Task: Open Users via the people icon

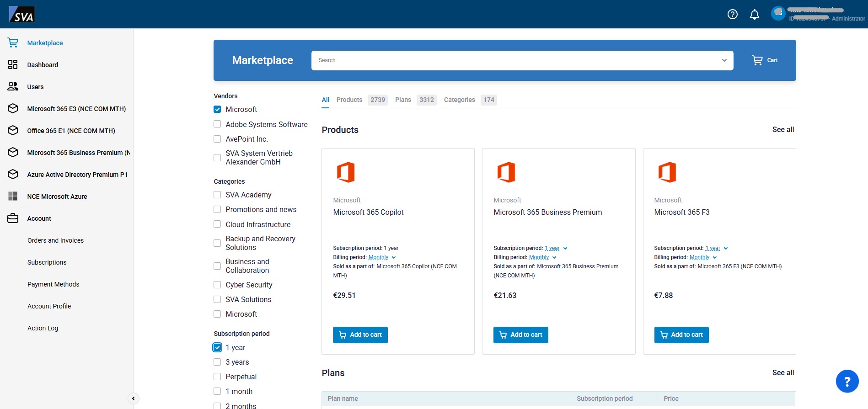Action: click(x=13, y=87)
